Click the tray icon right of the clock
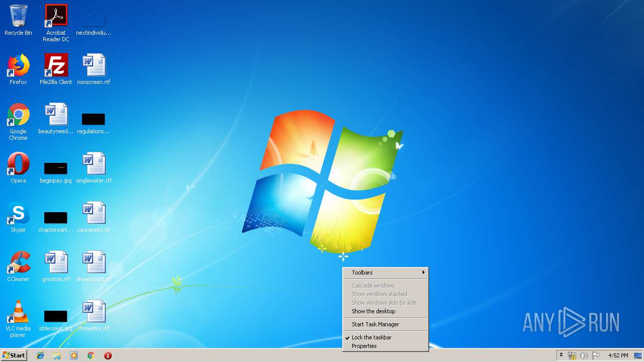644x362 pixels. (x=637, y=355)
